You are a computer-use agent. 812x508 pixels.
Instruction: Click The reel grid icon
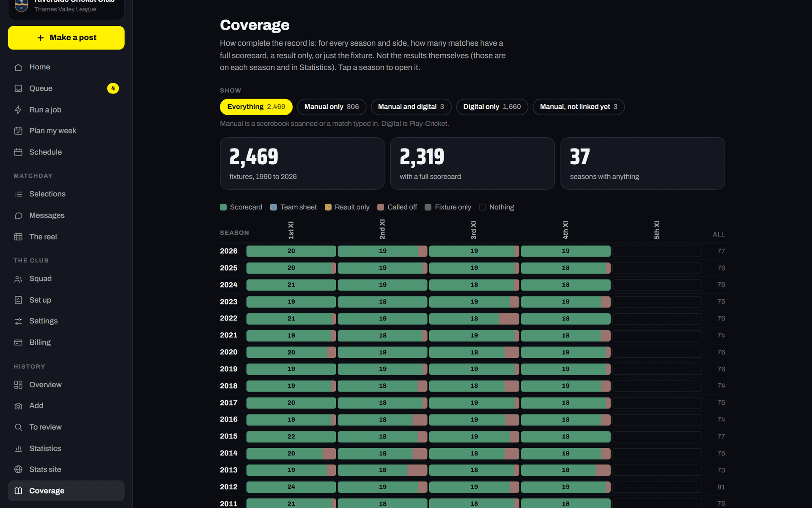18,237
